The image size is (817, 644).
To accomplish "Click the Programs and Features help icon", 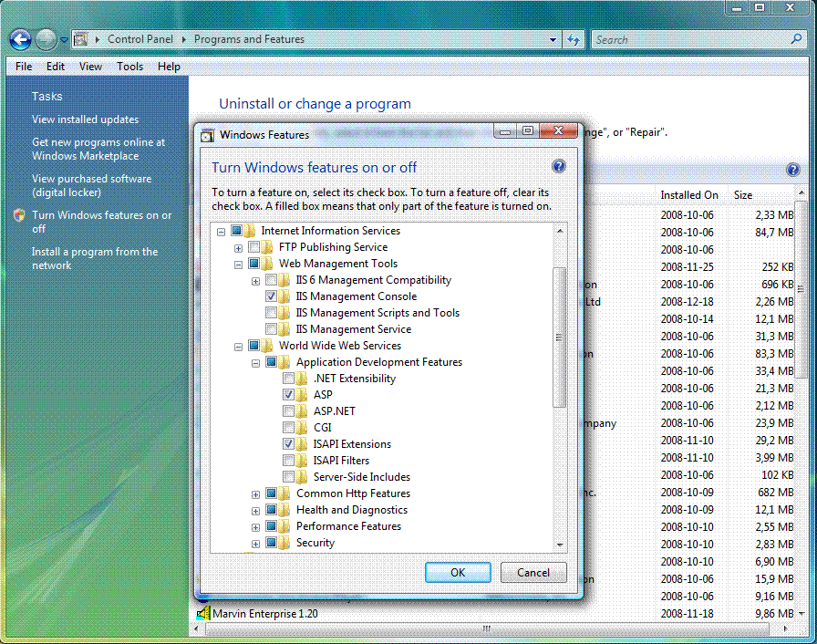I will pyautogui.click(x=793, y=170).
